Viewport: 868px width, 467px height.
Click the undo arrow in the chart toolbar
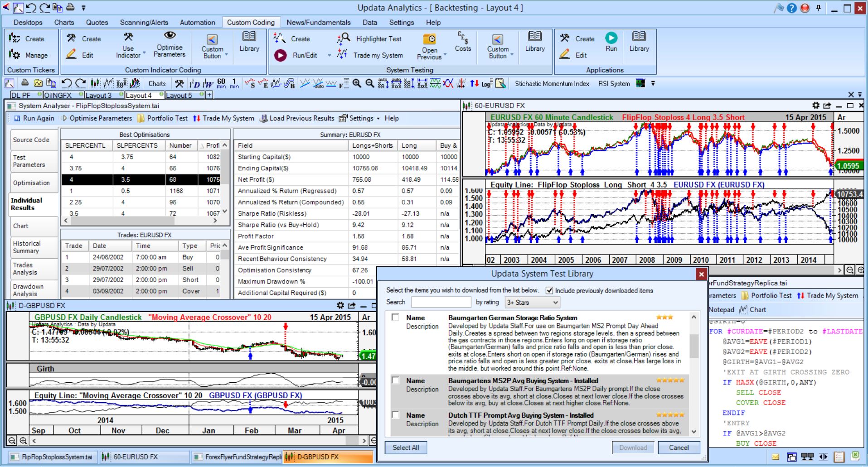click(x=67, y=83)
